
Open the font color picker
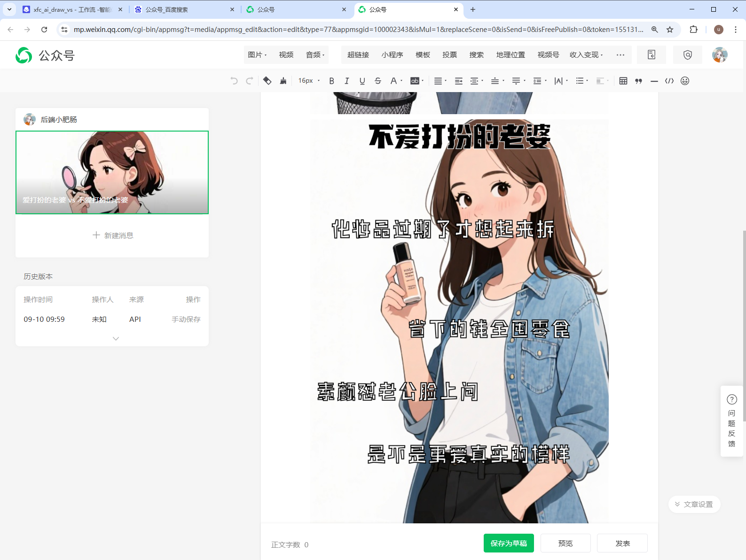(396, 81)
